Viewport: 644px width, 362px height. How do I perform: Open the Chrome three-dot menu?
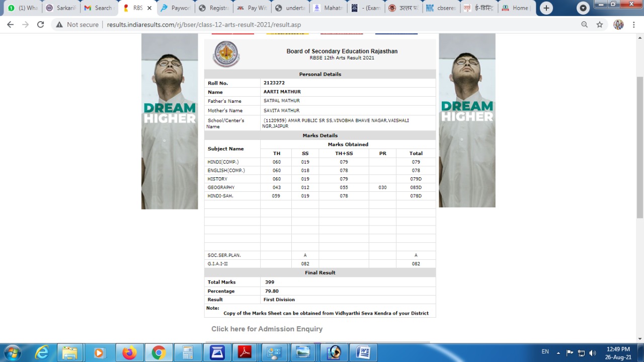(x=634, y=24)
